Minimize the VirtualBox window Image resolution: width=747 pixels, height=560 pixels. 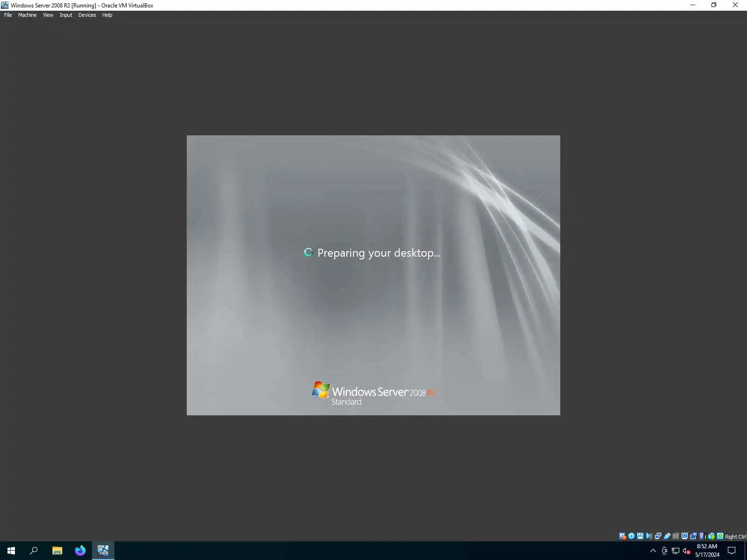(x=693, y=5)
